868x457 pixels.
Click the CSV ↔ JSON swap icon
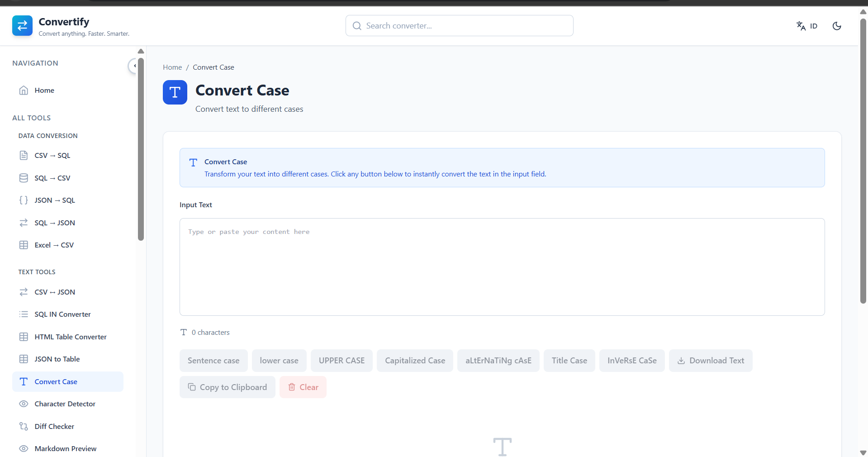click(x=24, y=292)
